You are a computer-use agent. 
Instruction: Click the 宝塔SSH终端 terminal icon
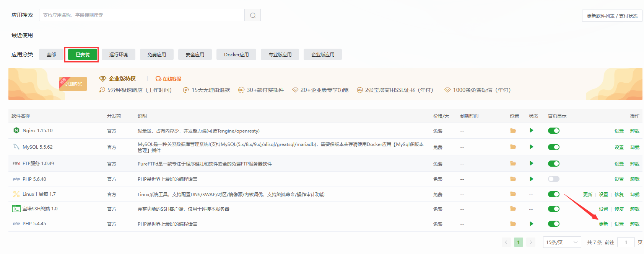[x=16, y=209]
